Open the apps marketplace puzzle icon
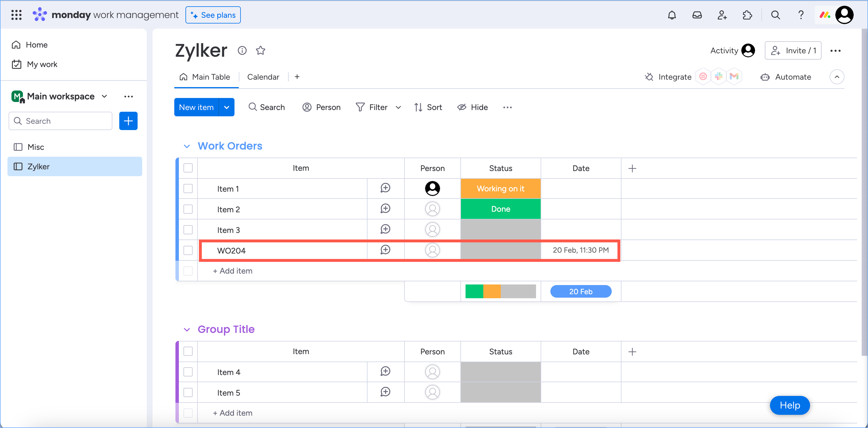This screenshot has width=868, height=428. (747, 15)
